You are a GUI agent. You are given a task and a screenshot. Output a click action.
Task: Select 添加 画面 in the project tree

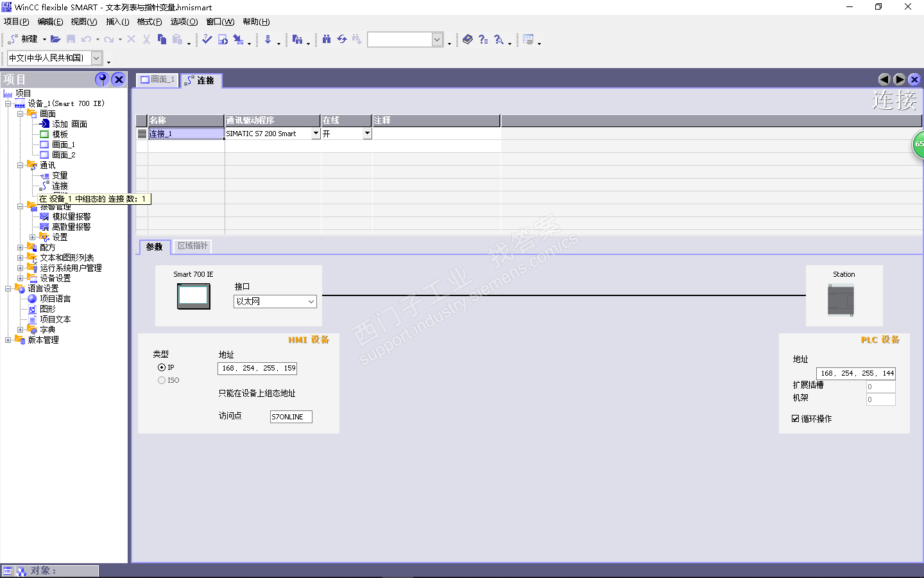[x=69, y=124]
